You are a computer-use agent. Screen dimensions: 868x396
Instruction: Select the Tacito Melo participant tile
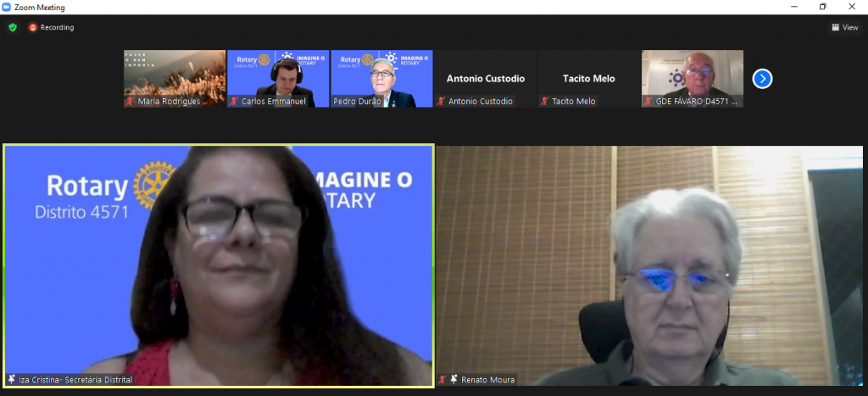[588, 76]
